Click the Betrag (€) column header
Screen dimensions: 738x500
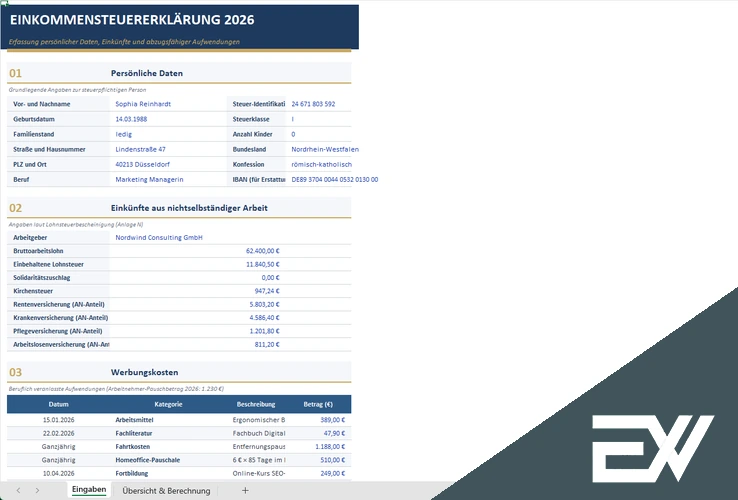318,404
